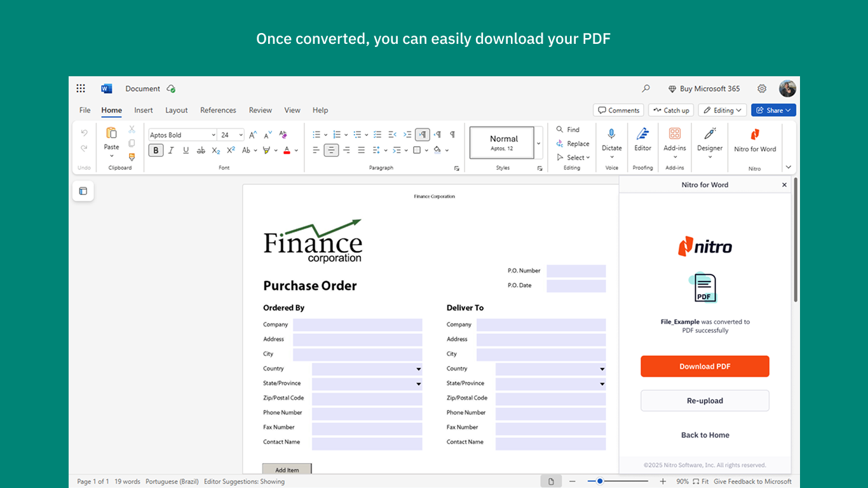The width and height of the screenshot is (868, 488).
Task: Click the Replace button
Action: click(x=573, y=144)
